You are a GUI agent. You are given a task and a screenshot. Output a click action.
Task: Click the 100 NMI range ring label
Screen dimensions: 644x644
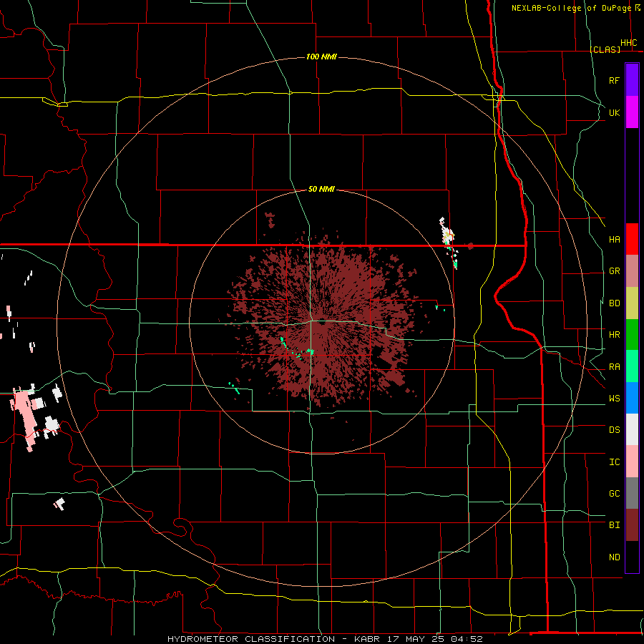(x=321, y=57)
